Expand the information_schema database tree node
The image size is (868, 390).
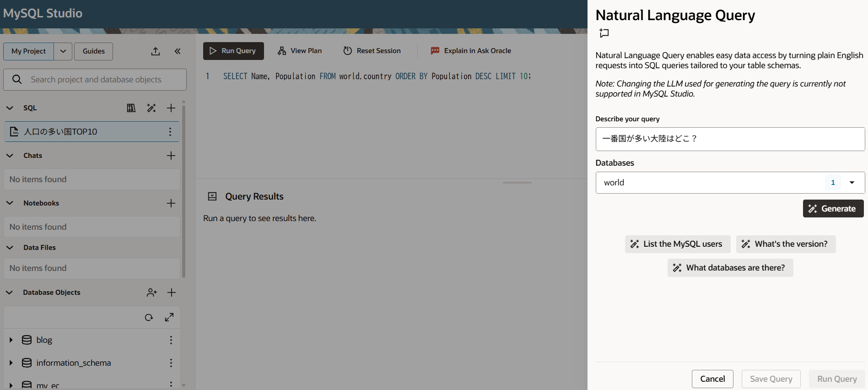point(11,363)
